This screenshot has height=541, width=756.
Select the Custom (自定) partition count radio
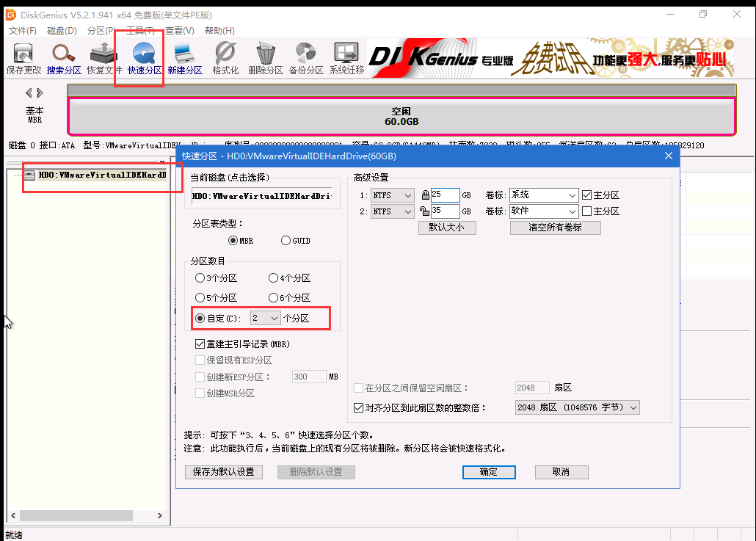click(200, 319)
